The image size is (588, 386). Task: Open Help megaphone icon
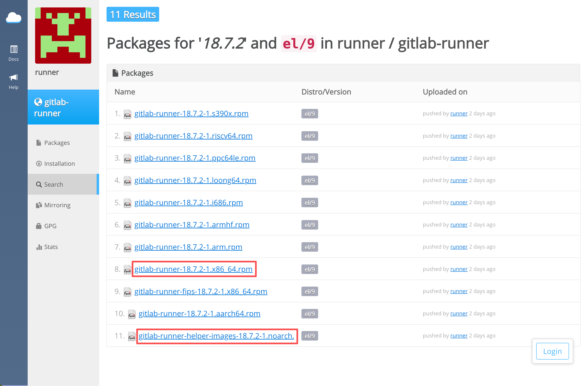click(14, 77)
